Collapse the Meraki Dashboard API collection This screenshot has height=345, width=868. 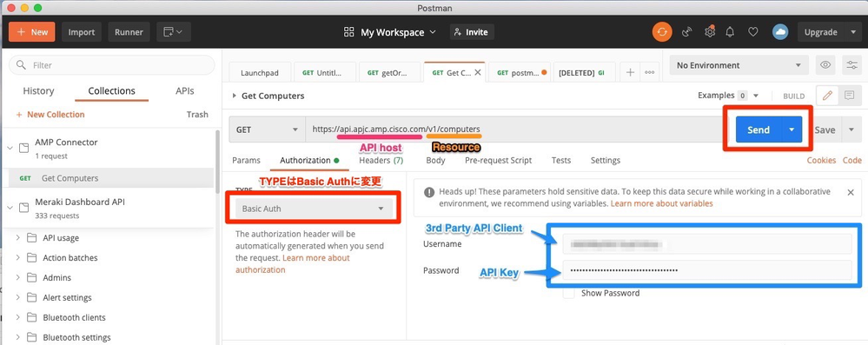(10, 208)
